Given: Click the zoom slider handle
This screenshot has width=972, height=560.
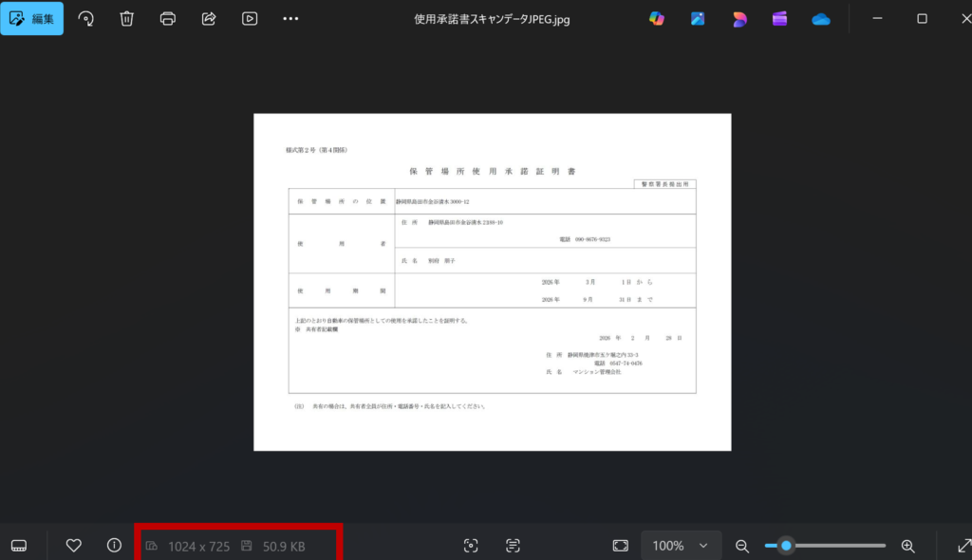Looking at the screenshot, I should pyautogui.click(x=786, y=545).
